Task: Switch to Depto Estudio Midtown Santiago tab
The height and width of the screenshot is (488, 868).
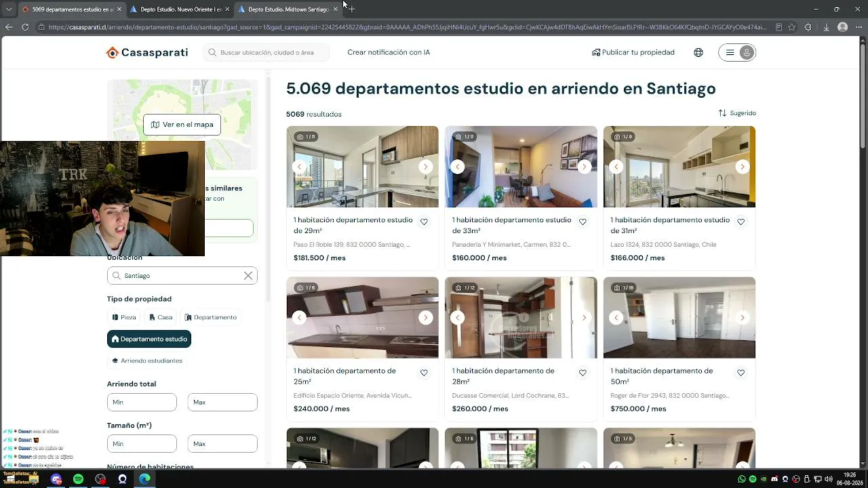Action: [x=288, y=9]
